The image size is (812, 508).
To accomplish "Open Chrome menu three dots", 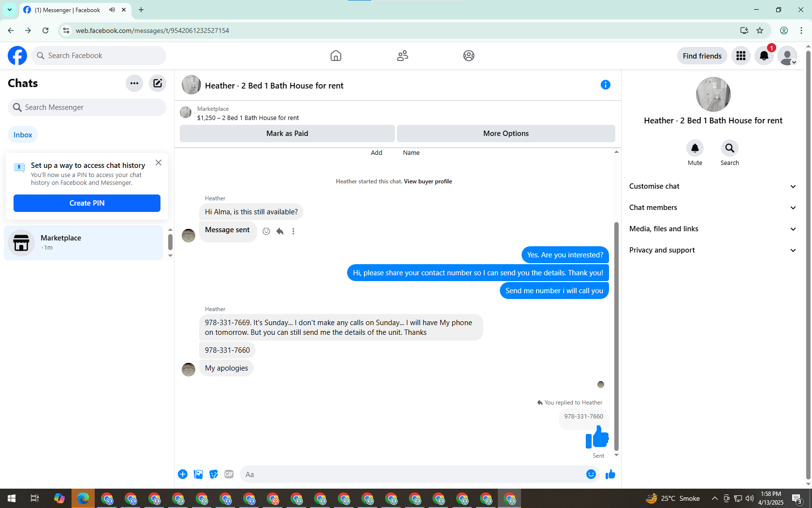I will coord(801,30).
